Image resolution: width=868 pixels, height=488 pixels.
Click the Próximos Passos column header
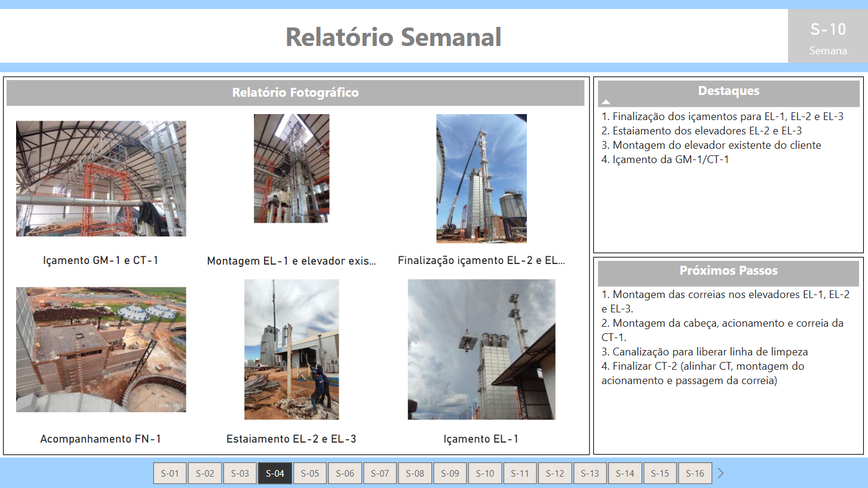(x=728, y=271)
